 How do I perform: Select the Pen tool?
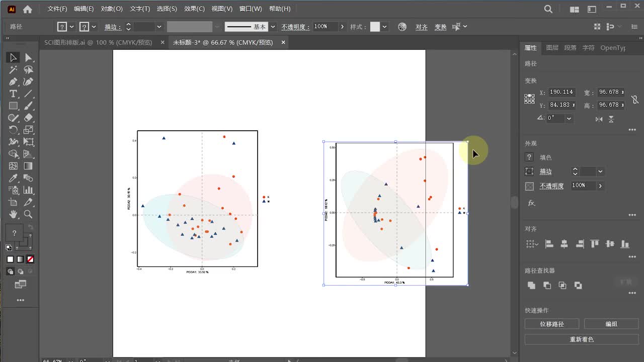click(14, 82)
